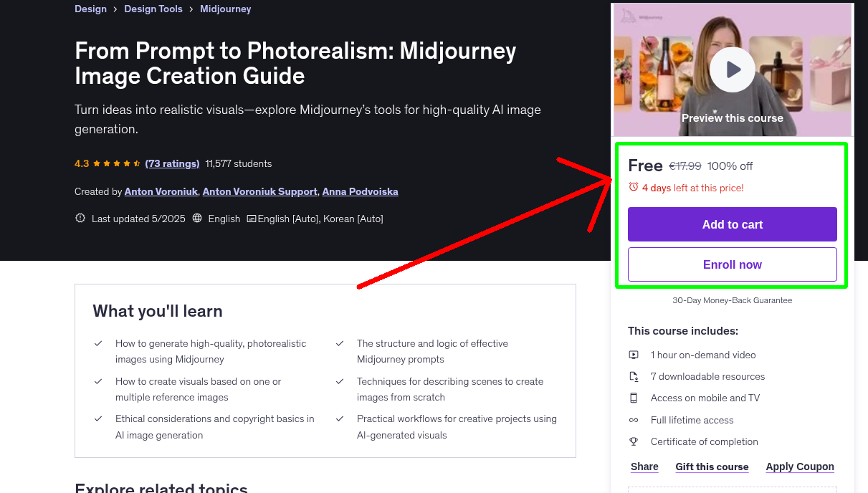Click the downloadable resources icon

634,376
